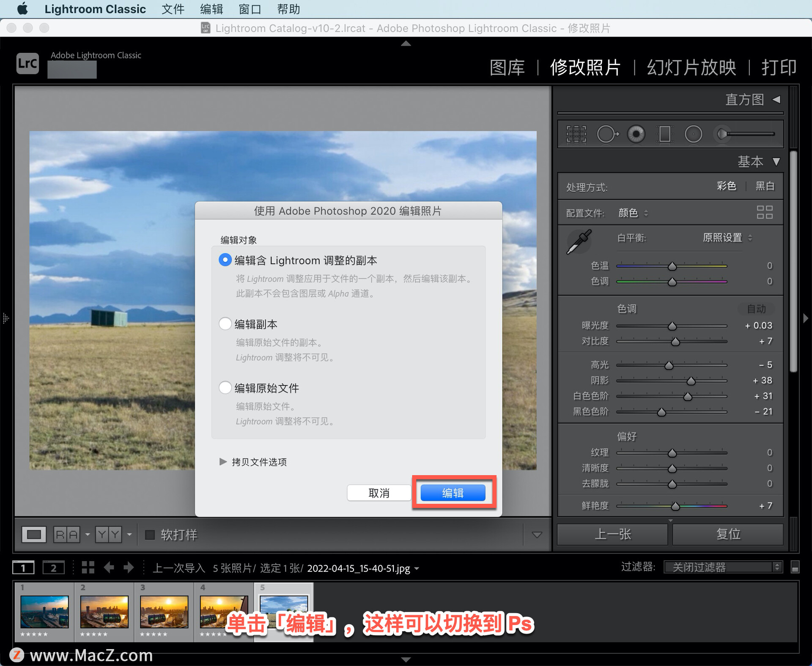The image size is (812, 666).
Task: Collapse the 基本 panel
Action: tap(776, 162)
